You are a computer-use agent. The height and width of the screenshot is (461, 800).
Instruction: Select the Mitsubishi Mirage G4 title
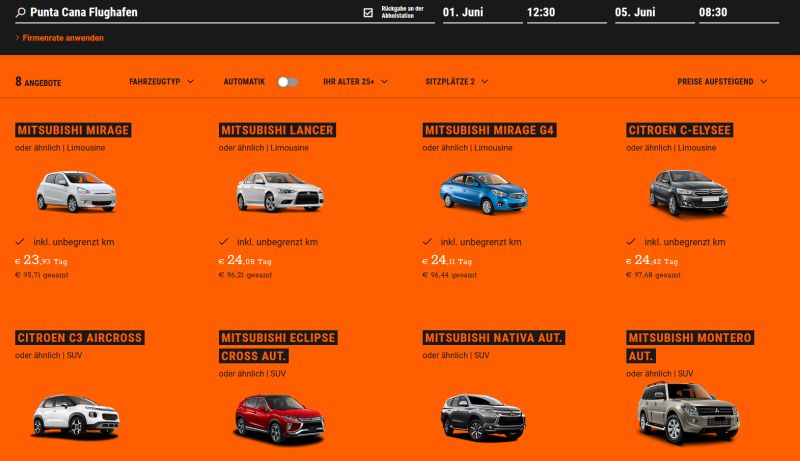[489, 130]
